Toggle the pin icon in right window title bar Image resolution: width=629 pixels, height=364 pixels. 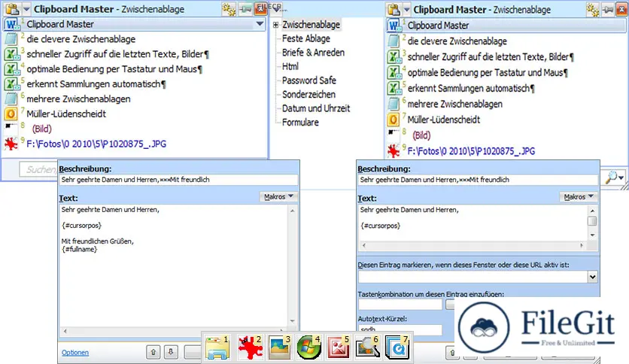coord(609,9)
